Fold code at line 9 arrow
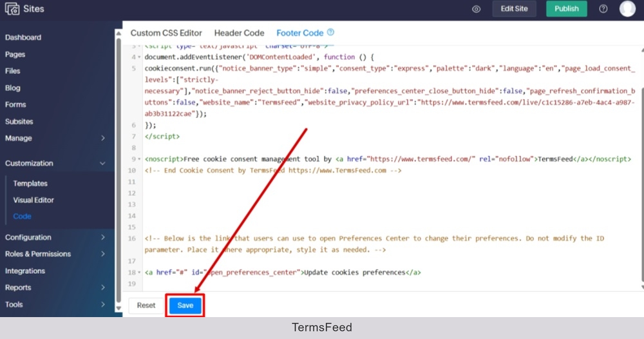The height and width of the screenshot is (339, 644). point(139,159)
